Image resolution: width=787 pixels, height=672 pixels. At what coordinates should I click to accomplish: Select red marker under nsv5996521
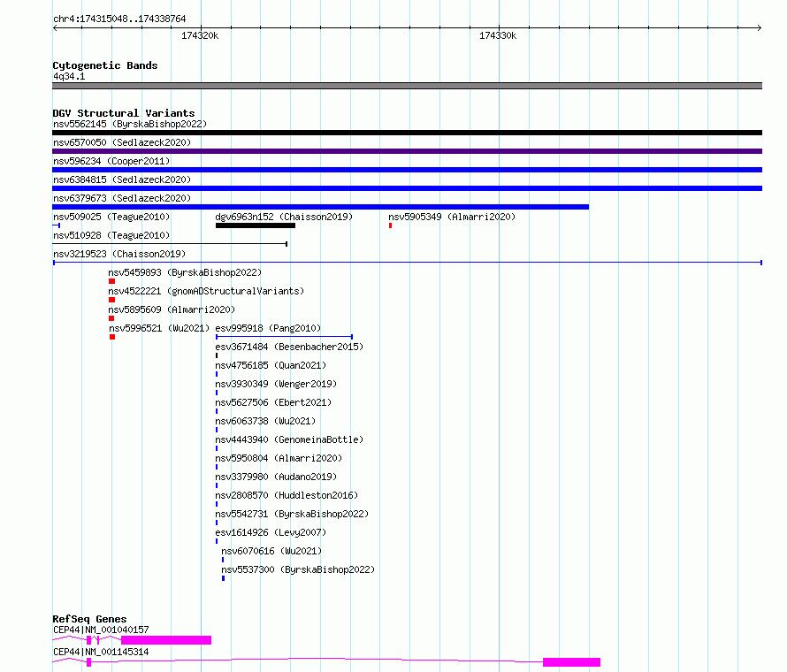point(112,337)
